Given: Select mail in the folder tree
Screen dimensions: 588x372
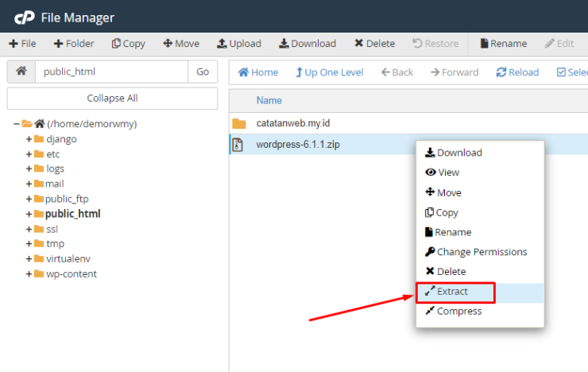Looking at the screenshot, I should 54,184.
